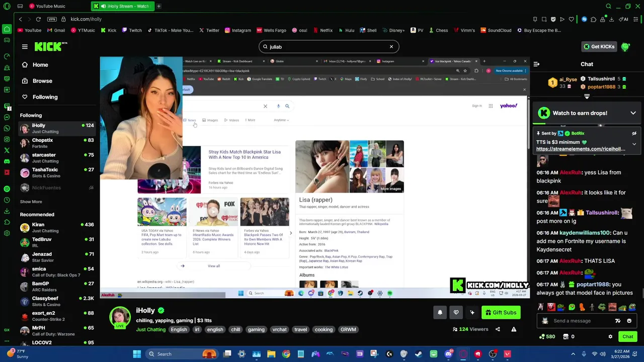This screenshot has width=644, height=362.
Task: Open browser downloads icon
Action: coord(611,19)
